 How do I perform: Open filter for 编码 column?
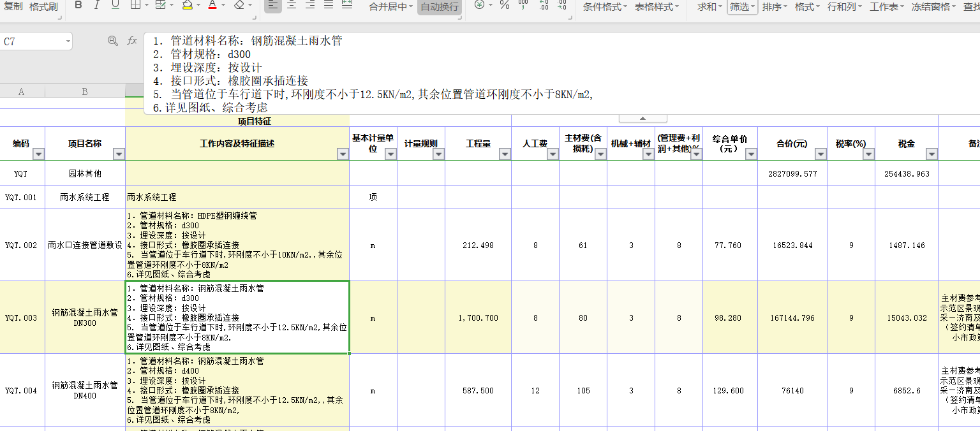[38, 154]
